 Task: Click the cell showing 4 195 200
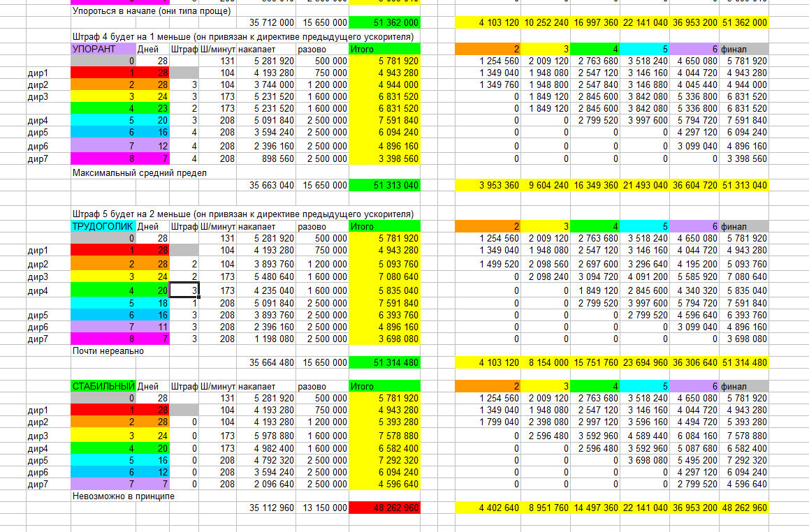[694, 264]
